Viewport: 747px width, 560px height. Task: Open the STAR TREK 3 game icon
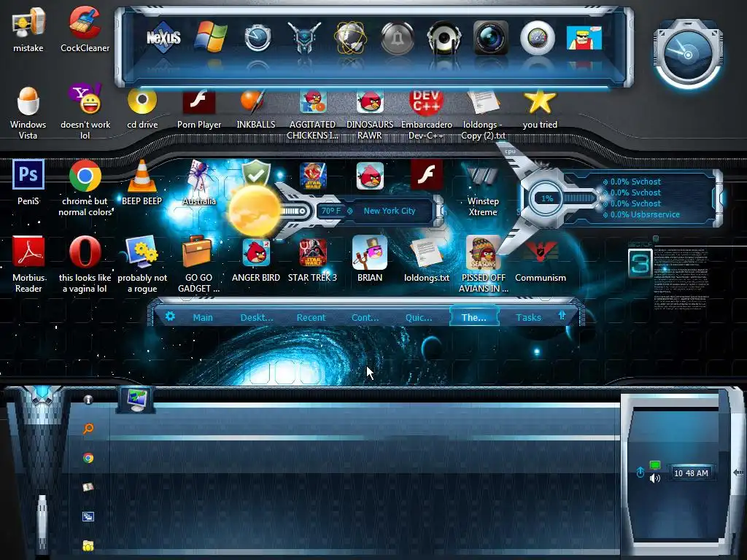pos(312,260)
